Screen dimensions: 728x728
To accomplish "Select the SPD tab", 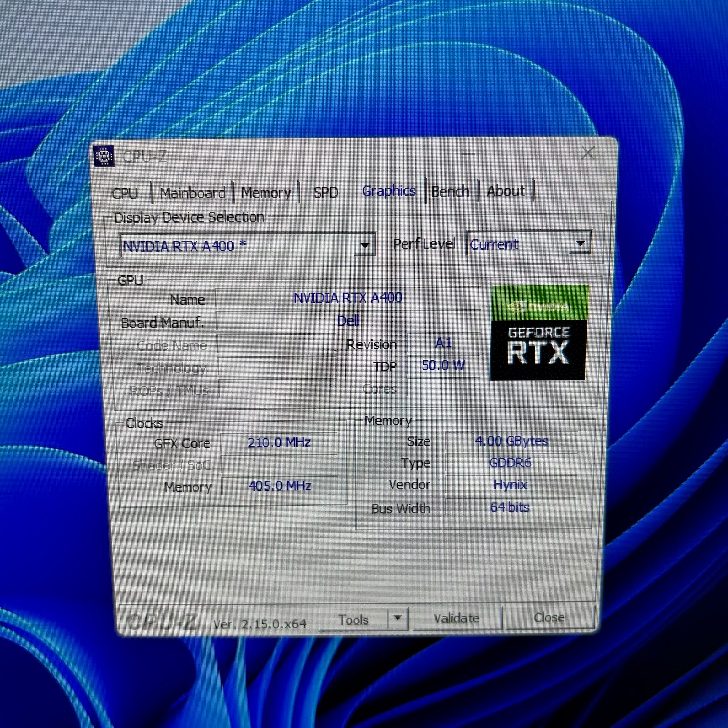I will pos(326,192).
